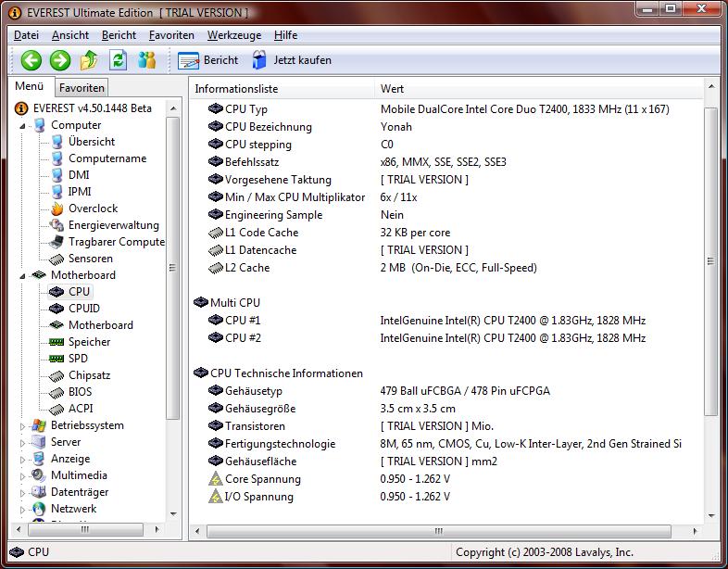This screenshot has height=569, width=728.
Task: Collapse the Computer tree node
Action: (x=22, y=126)
